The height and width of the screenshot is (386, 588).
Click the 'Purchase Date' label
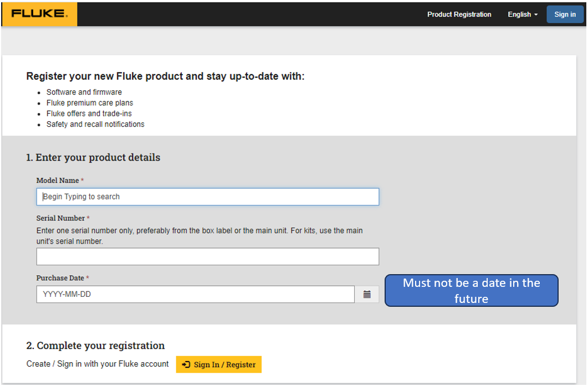[x=60, y=278]
